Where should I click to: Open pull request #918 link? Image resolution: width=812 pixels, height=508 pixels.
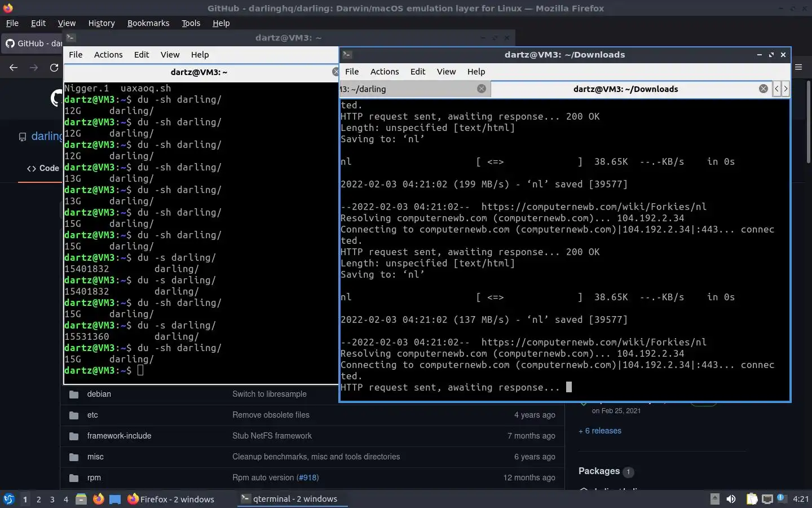308,478
